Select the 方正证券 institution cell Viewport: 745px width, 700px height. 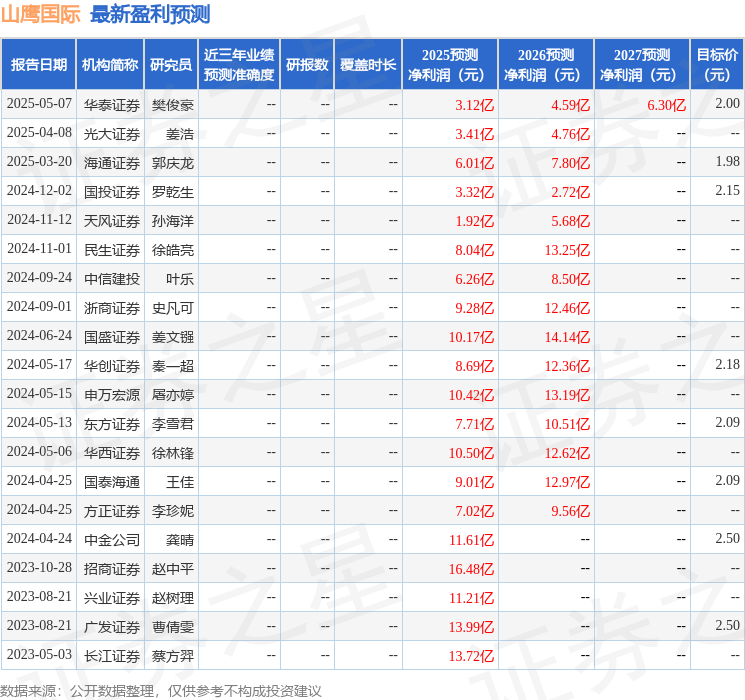click(112, 511)
